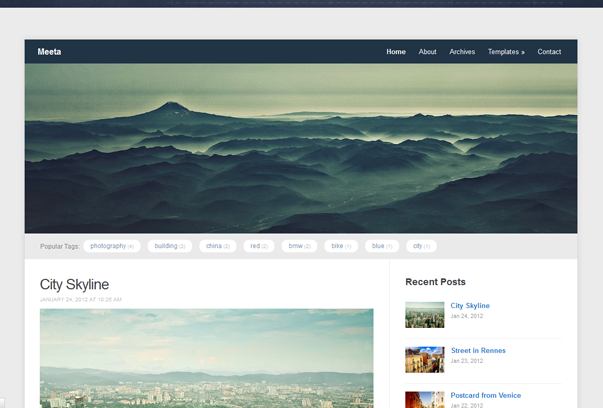This screenshot has width=603, height=408.
Task: Filter posts by red tag
Action: [x=259, y=246]
